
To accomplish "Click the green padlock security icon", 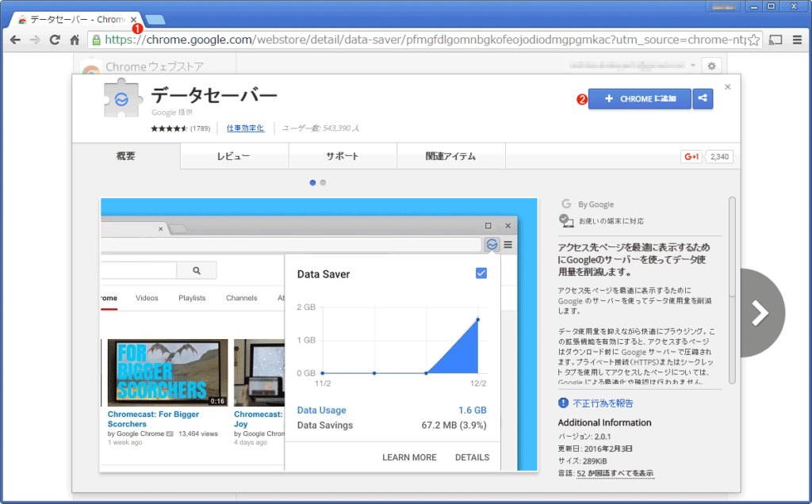I will coord(96,40).
